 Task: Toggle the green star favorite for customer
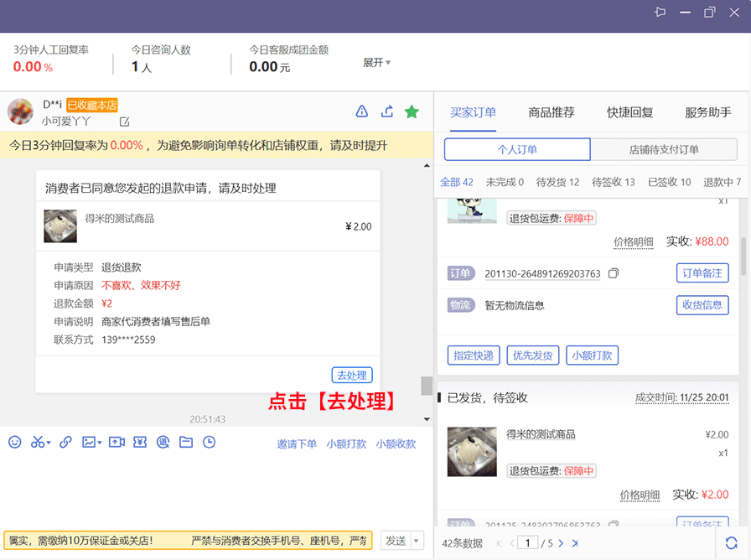(x=412, y=111)
